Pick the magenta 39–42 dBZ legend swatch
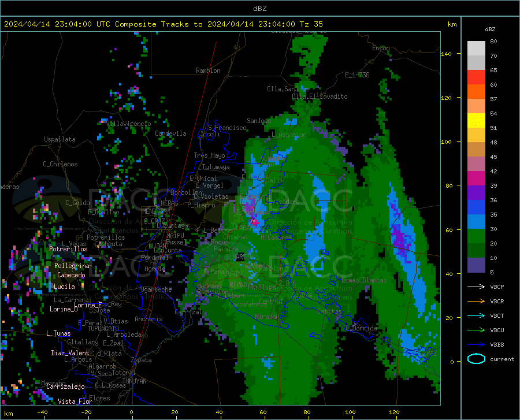Viewport: 520px width, 420px height. [476, 179]
